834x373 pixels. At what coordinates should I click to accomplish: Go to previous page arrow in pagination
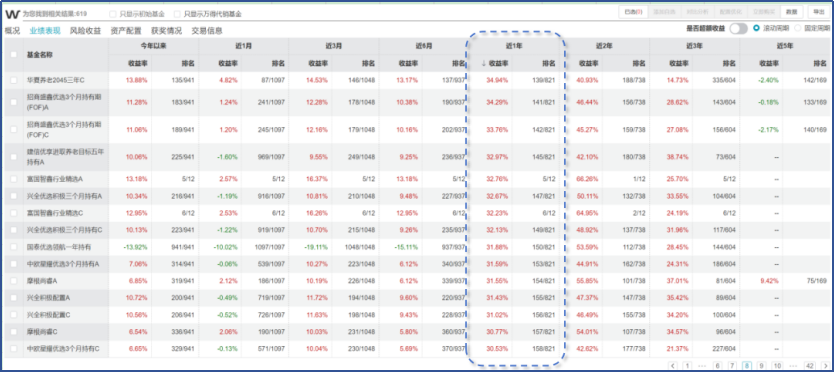click(673, 366)
